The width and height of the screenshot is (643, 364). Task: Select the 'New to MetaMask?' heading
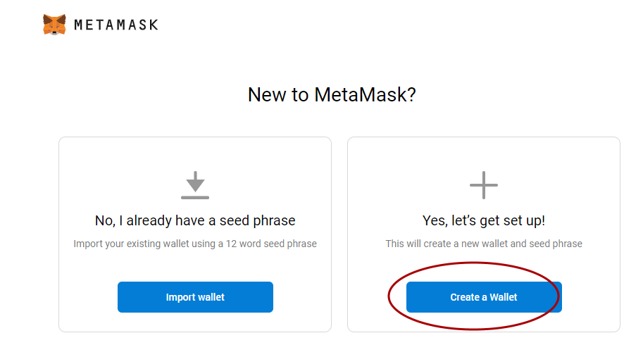[x=332, y=94]
